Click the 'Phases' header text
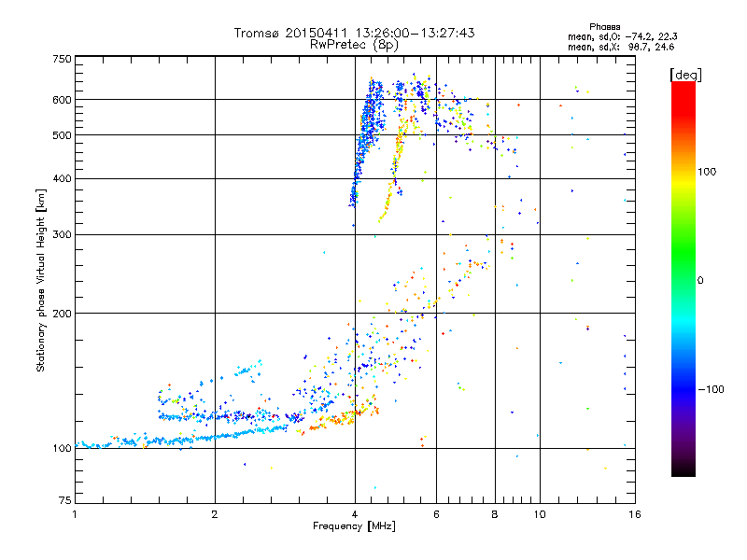The width and height of the screenshot is (747, 560). coord(604,27)
